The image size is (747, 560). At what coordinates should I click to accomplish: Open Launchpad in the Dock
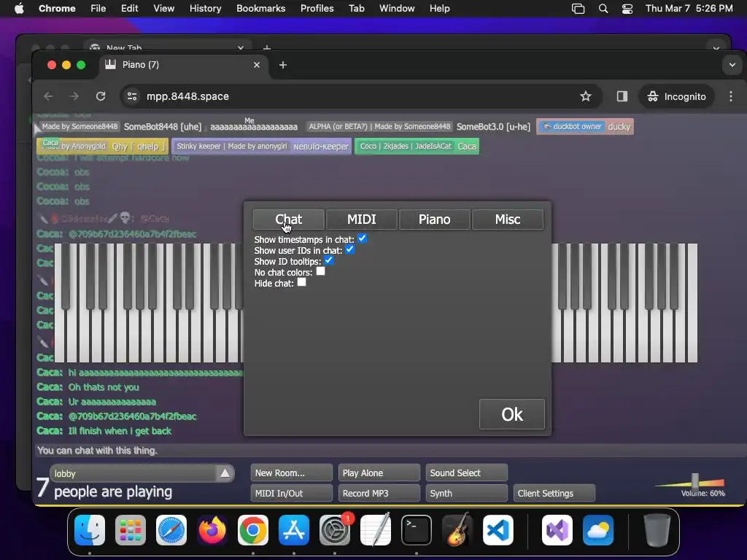pos(131,530)
